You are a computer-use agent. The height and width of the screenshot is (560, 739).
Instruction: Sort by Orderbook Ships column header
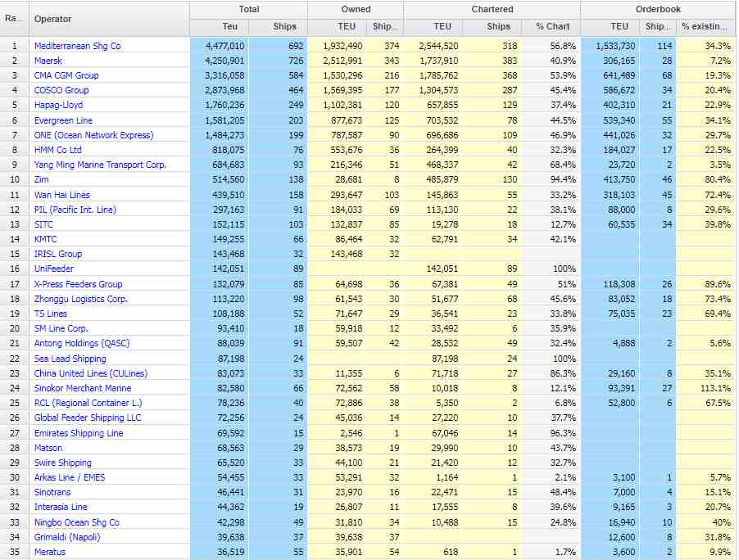click(x=658, y=27)
